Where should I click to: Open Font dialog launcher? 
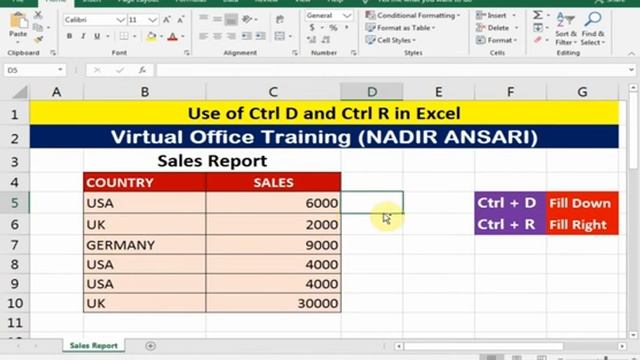pyautogui.click(x=187, y=53)
